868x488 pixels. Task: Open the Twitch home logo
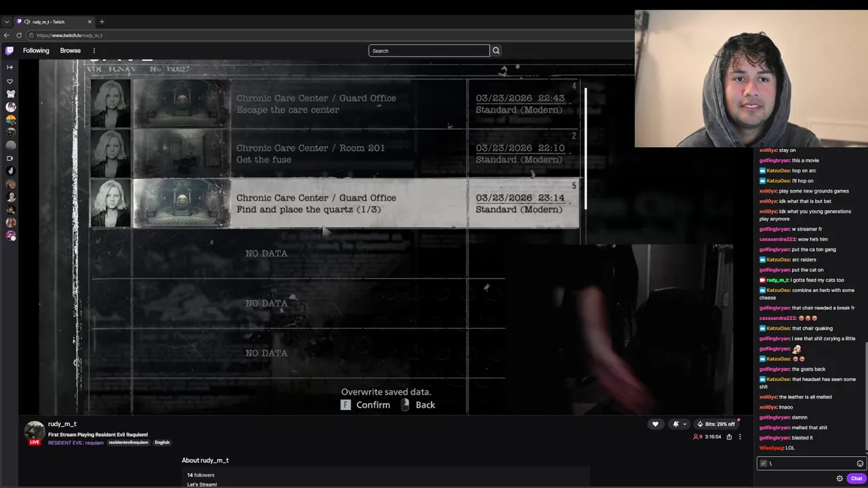coord(9,50)
